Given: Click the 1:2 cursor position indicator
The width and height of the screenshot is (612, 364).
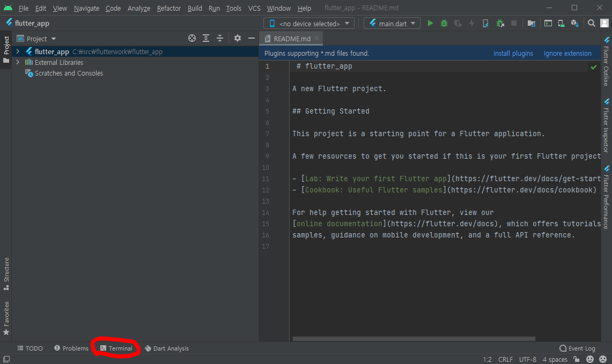Looking at the screenshot, I should (x=487, y=359).
